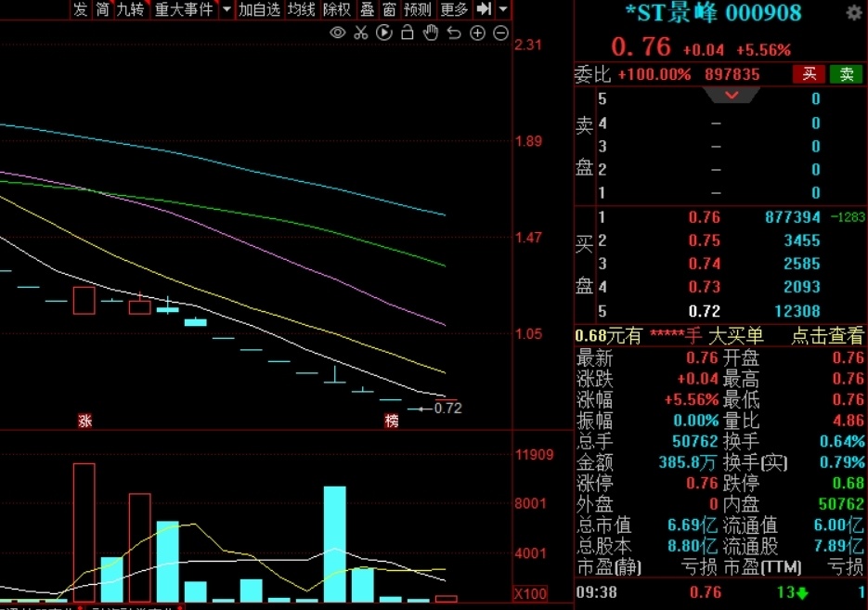Open the 更多 more menu
The image size is (868, 610).
tap(454, 9)
